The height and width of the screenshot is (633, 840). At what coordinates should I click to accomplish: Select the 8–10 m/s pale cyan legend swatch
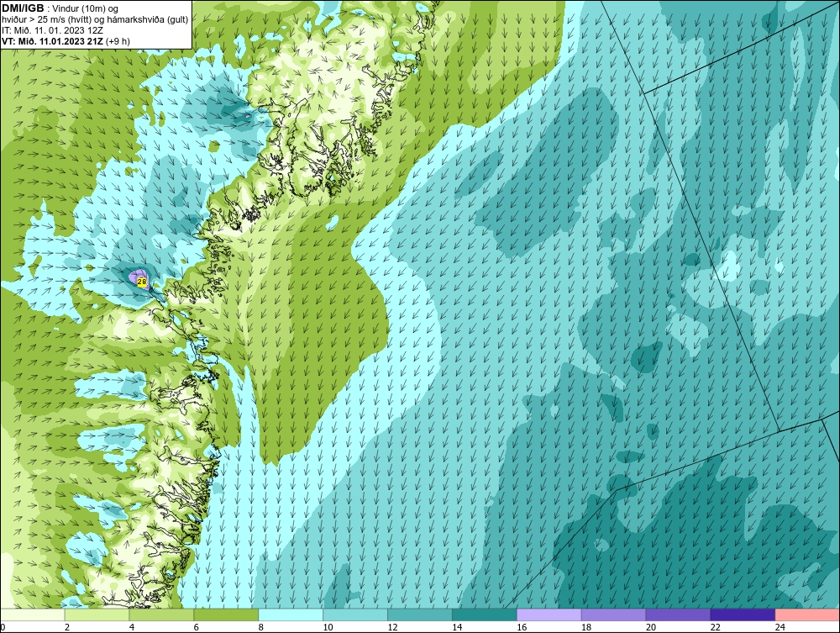[291, 615]
